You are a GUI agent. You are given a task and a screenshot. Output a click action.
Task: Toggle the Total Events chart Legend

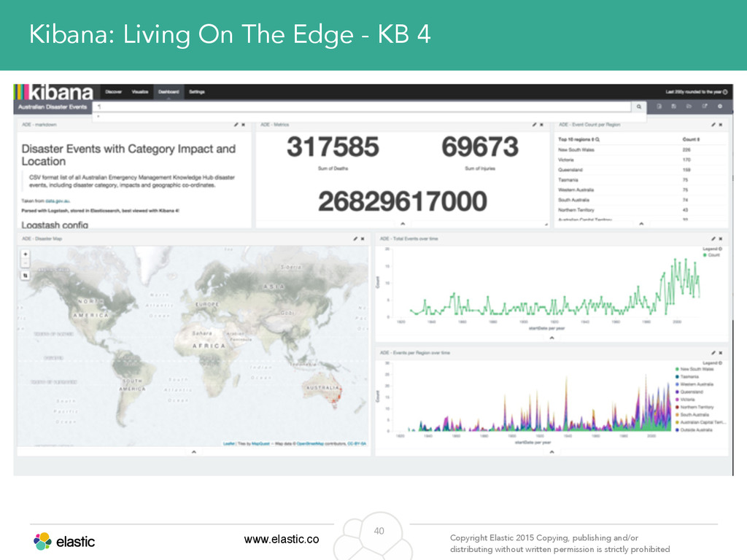(712, 249)
